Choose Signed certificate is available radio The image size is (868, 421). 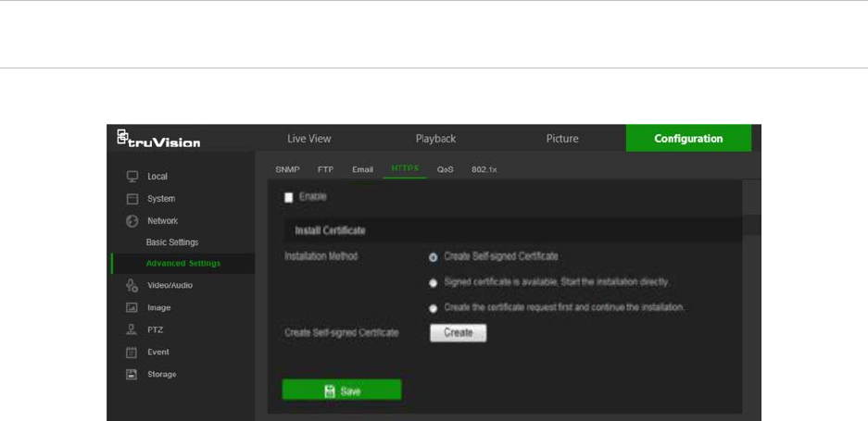[x=433, y=283]
